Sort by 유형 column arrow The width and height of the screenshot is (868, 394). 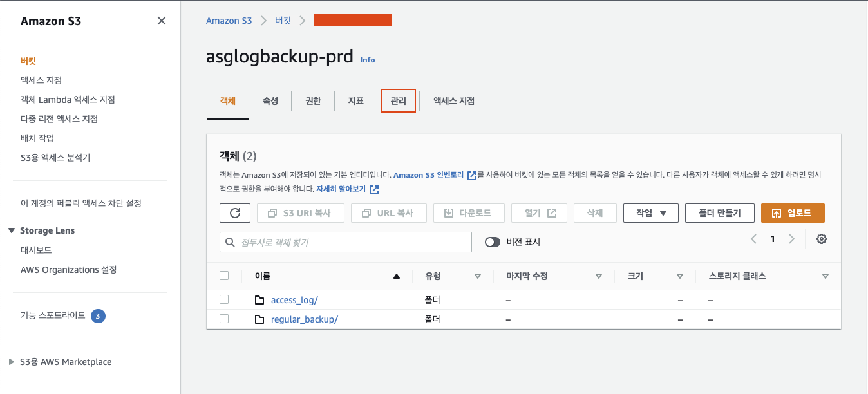point(478,276)
